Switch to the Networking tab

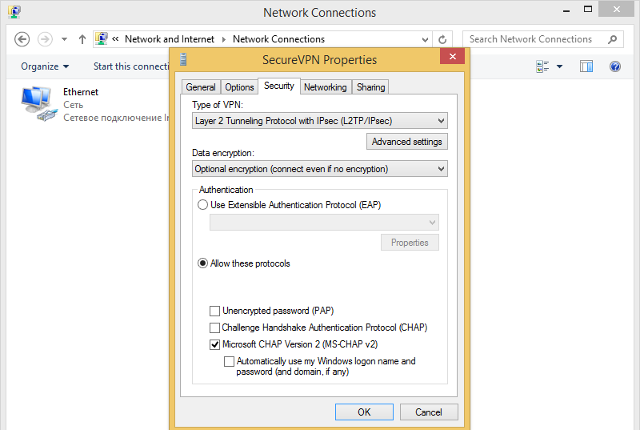(x=325, y=87)
